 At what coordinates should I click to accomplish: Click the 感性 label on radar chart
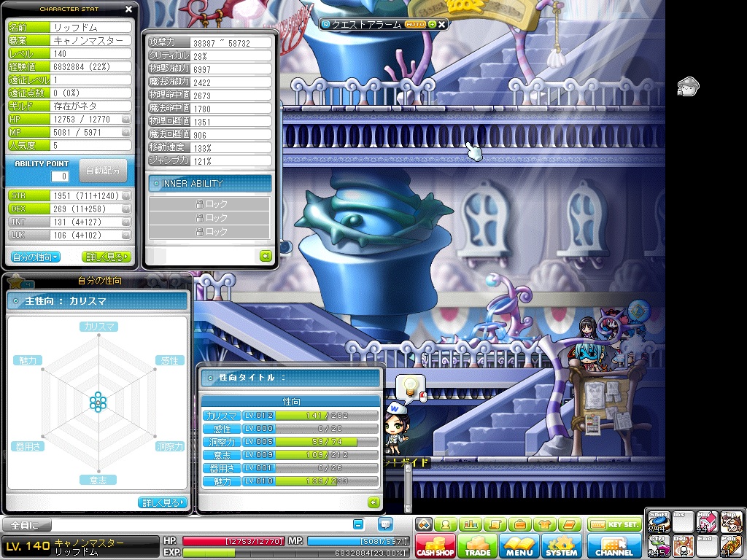169,360
